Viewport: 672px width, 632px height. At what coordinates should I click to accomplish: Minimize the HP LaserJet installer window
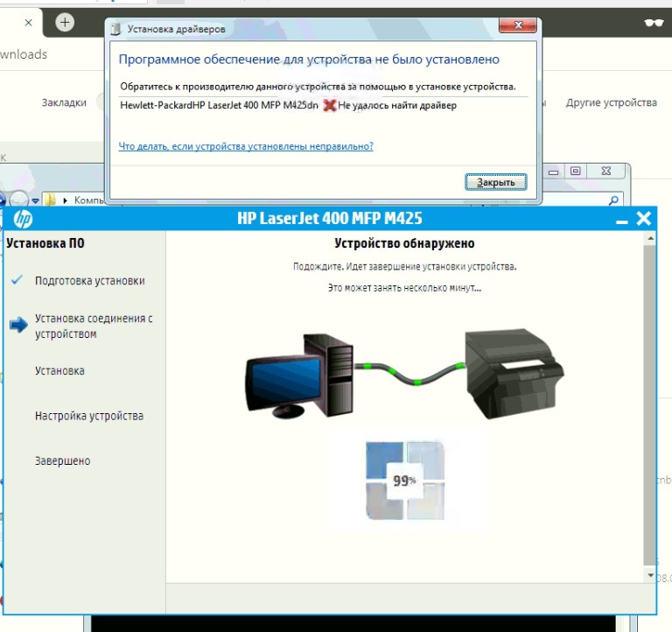coord(622,221)
